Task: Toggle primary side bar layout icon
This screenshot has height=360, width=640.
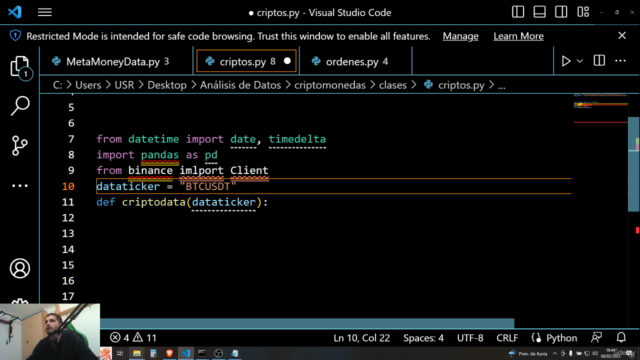Action: tap(518, 12)
